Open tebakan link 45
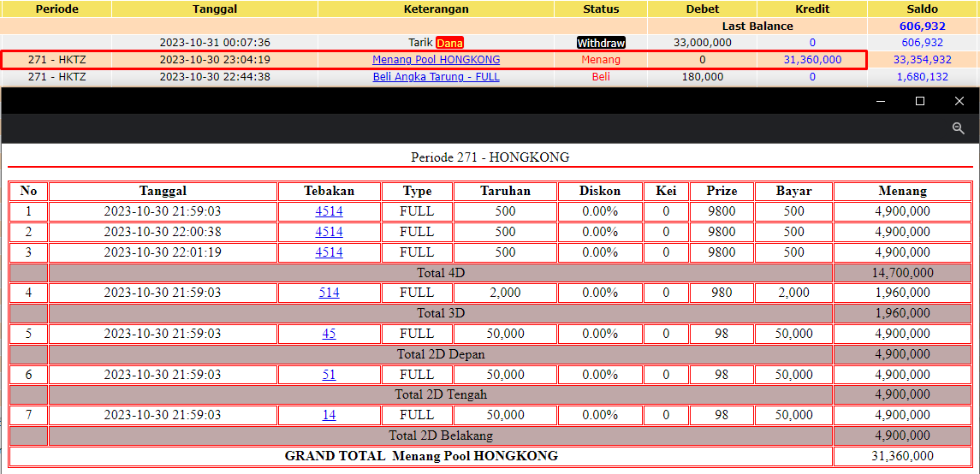The image size is (980, 474). click(330, 335)
